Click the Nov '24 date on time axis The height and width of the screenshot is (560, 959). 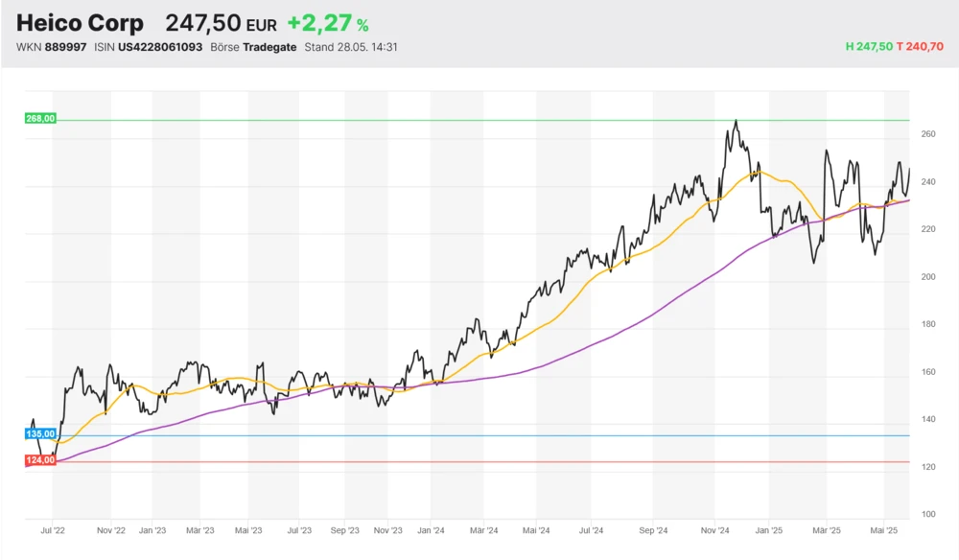(x=715, y=529)
